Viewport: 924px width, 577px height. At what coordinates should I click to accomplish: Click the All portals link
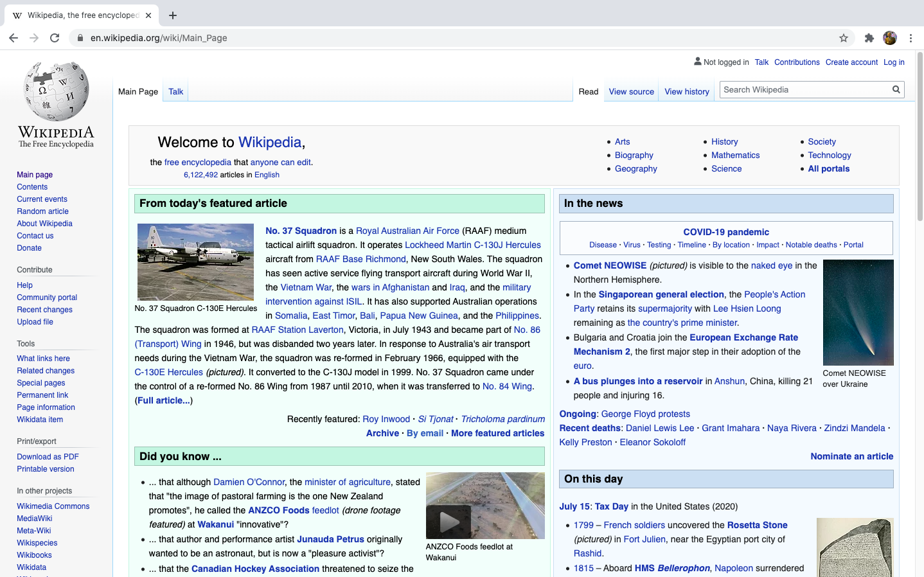click(x=828, y=169)
